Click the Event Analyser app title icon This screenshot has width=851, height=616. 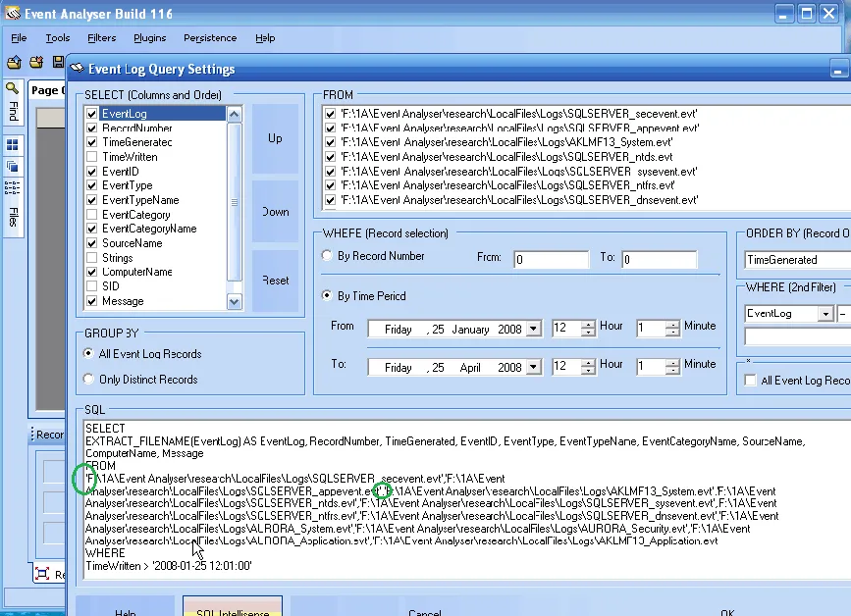(13, 13)
